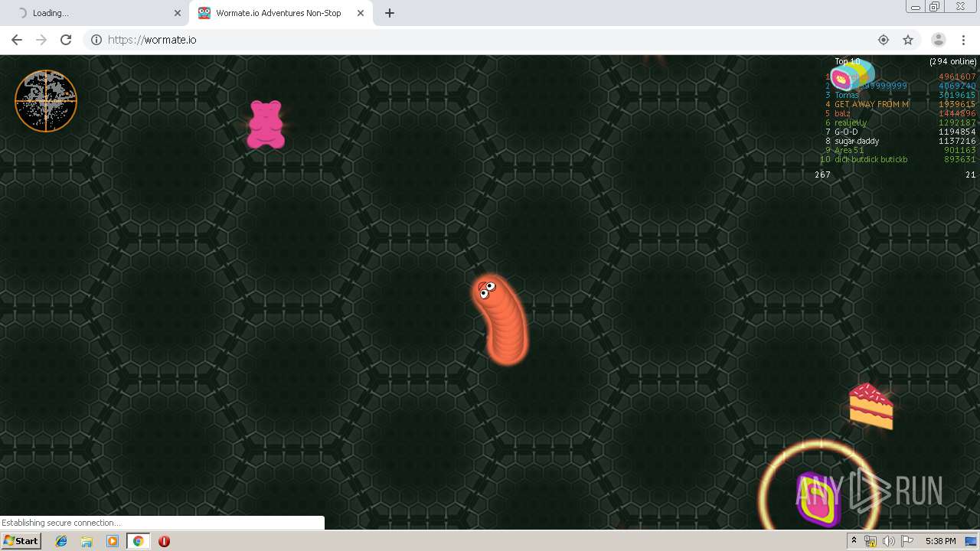Image resolution: width=980 pixels, height=551 pixels.
Task: Click the 5:38 PM taskbar clock
Action: (940, 541)
